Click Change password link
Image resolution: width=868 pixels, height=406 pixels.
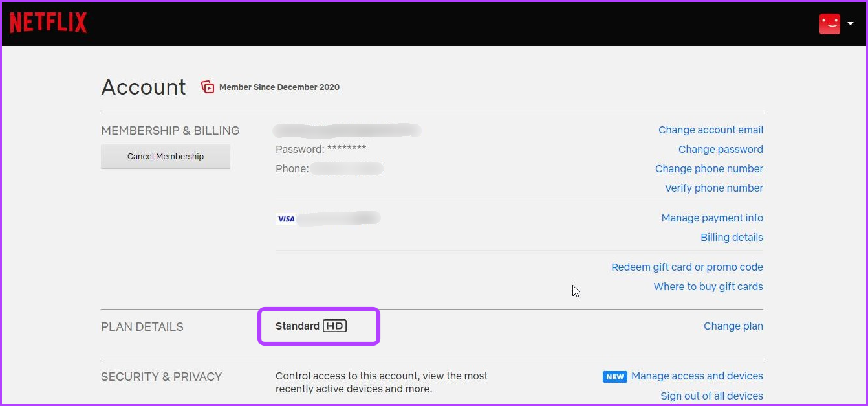tap(721, 149)
